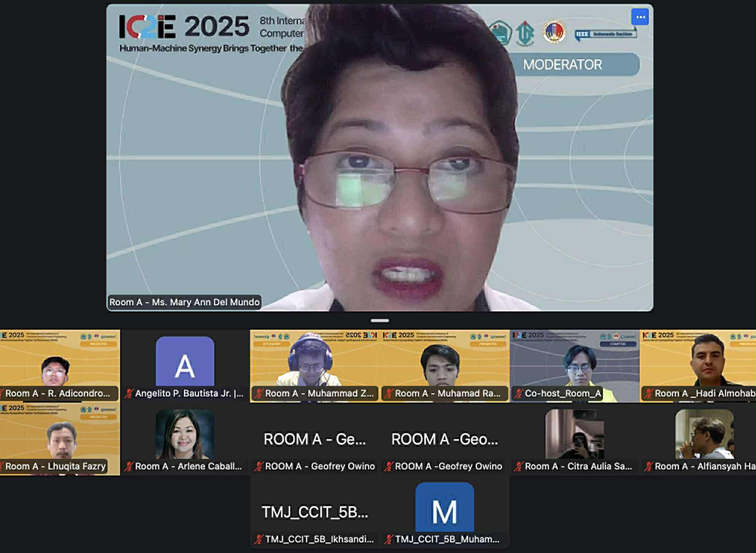Click the drag handle below the speaker video

pyautogui.click(x=380, y=321)
